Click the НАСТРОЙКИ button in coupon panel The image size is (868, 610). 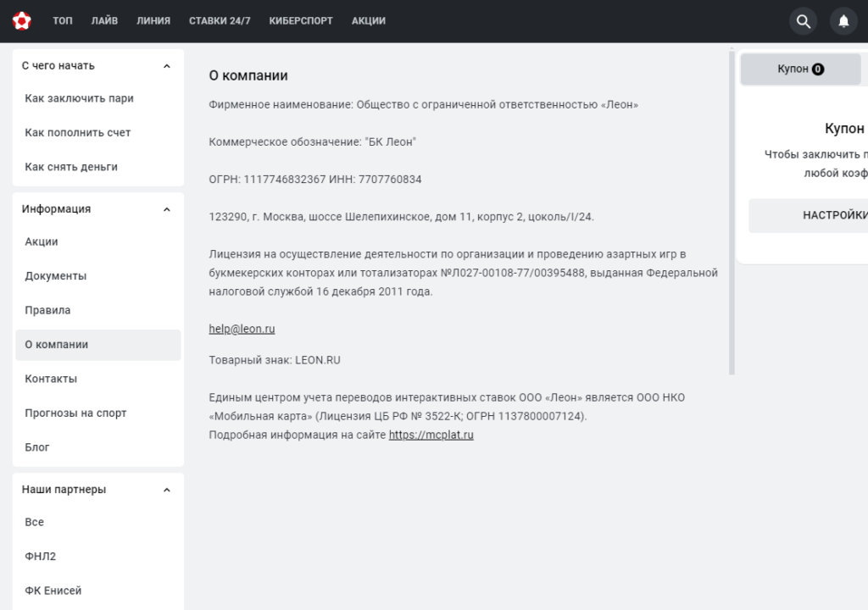tap(808, 216)
